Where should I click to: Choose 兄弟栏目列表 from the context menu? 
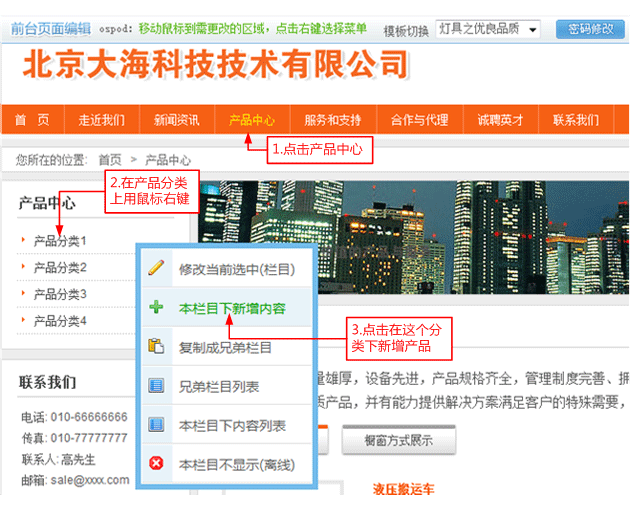(219, 386)
